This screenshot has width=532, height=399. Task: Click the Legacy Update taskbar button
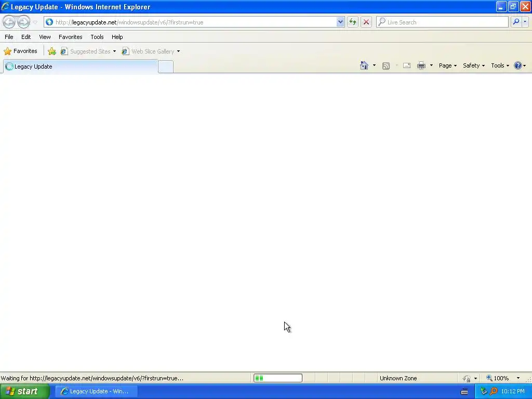click(96, 391)
